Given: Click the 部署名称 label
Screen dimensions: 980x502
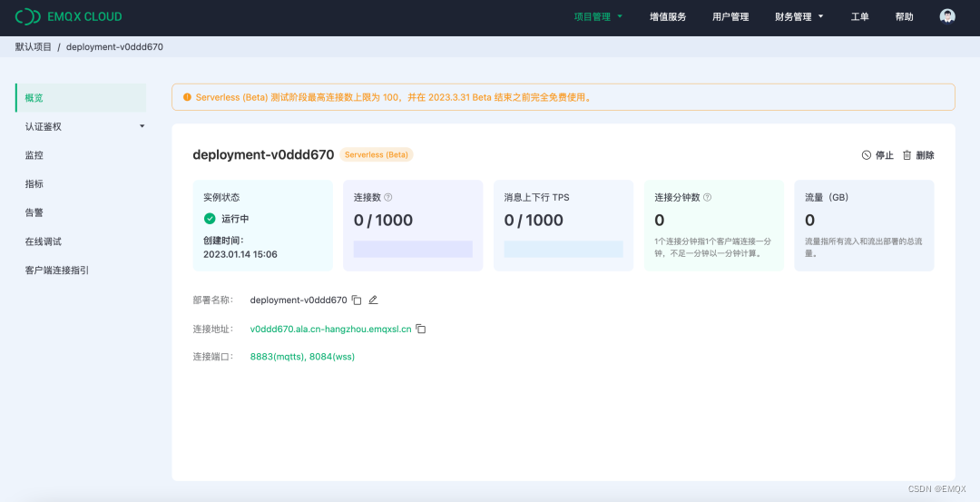Looking at the screenshot, I should [x=212, y=300].
